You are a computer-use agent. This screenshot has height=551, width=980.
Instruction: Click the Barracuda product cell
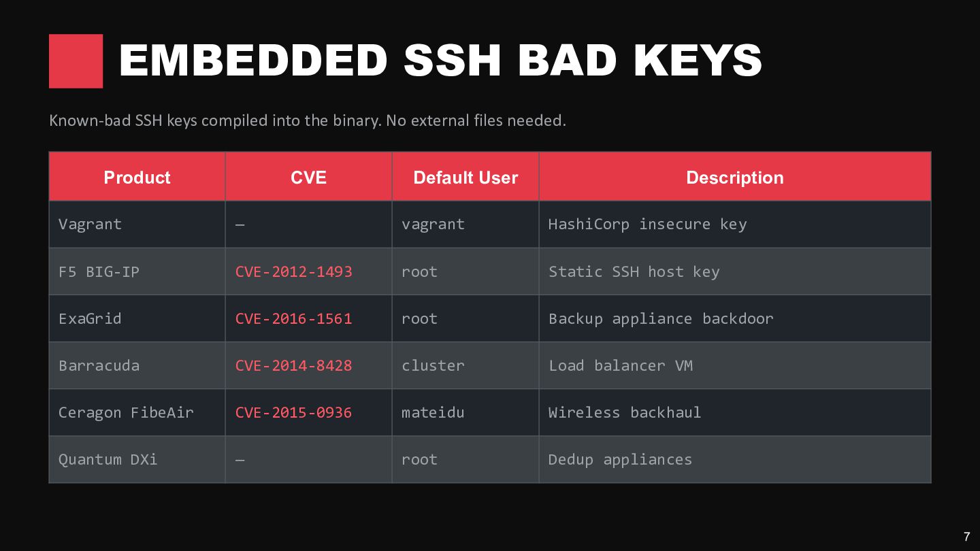(x=137, y=365)
